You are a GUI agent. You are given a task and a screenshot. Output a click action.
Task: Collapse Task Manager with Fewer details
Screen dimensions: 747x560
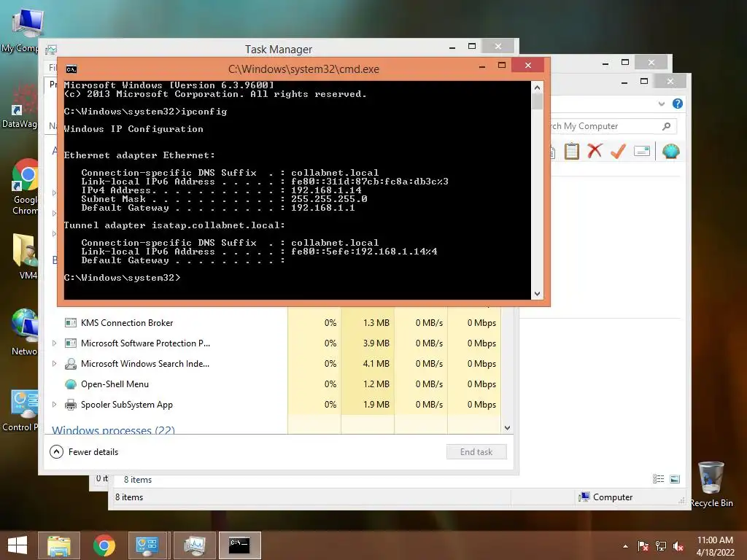[x=85, y=452]
